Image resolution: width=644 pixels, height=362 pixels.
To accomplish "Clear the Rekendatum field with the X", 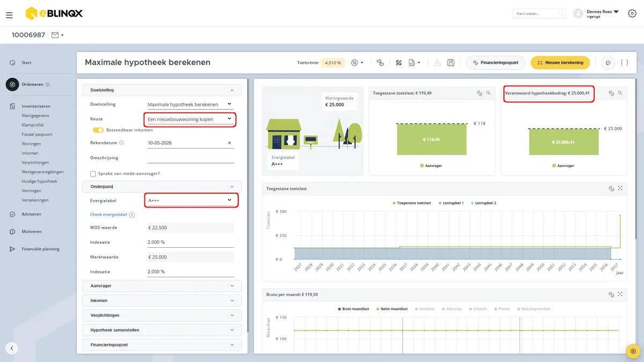I will [x=230, y=143].
